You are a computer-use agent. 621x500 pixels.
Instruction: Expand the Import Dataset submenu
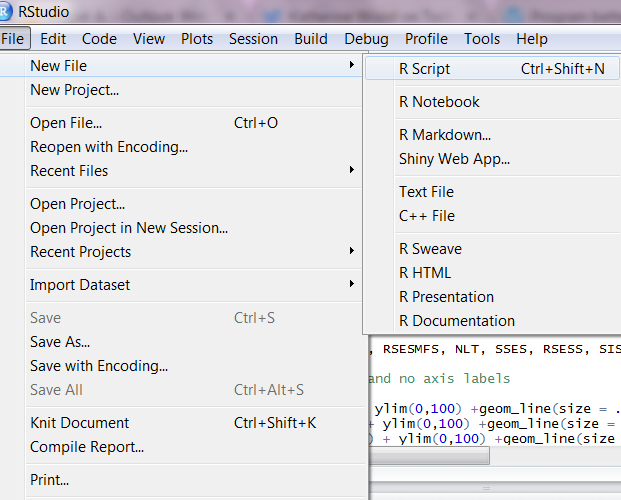coord(80,285)
